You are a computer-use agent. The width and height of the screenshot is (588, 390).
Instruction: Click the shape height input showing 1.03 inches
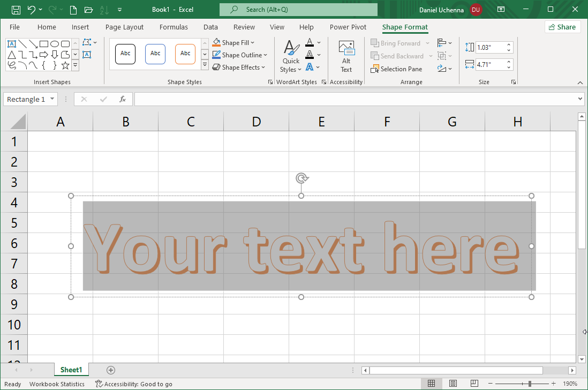(x=491, y=47)
